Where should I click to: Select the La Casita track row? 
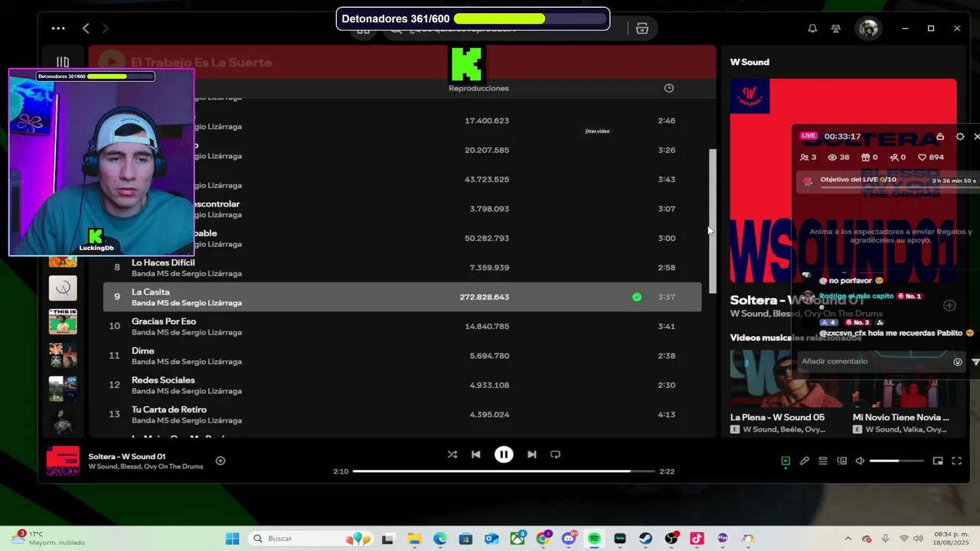tap(402, 297)
